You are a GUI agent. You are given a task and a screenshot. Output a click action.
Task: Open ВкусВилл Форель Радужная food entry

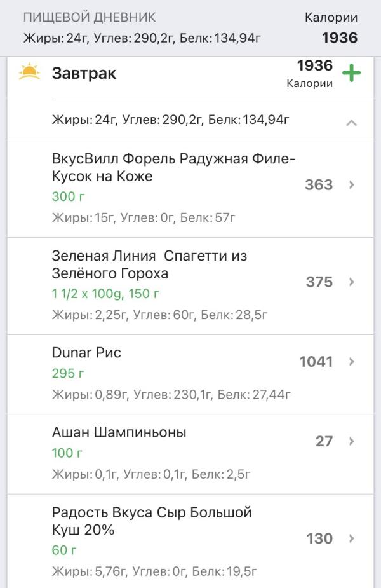click(x=173, y=167)
